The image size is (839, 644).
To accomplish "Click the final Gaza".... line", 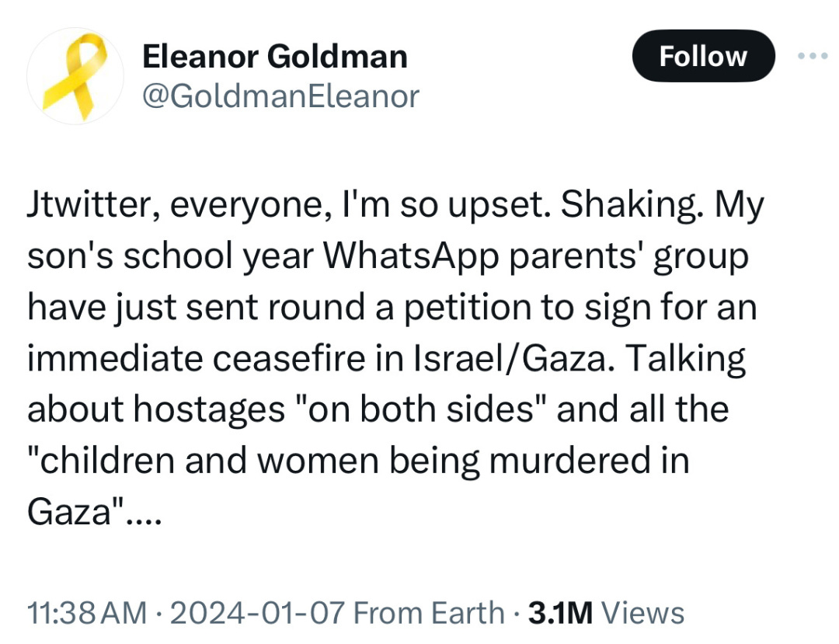I will [94, 511].
